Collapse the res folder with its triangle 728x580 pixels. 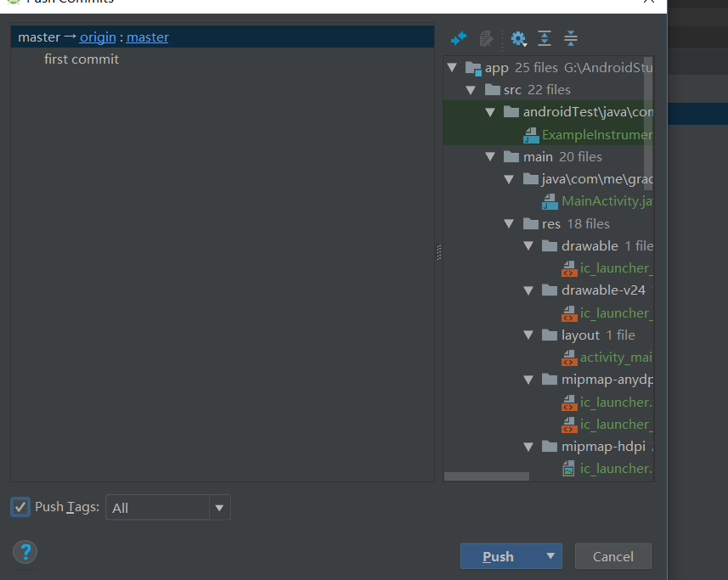[x=509, y=223]
